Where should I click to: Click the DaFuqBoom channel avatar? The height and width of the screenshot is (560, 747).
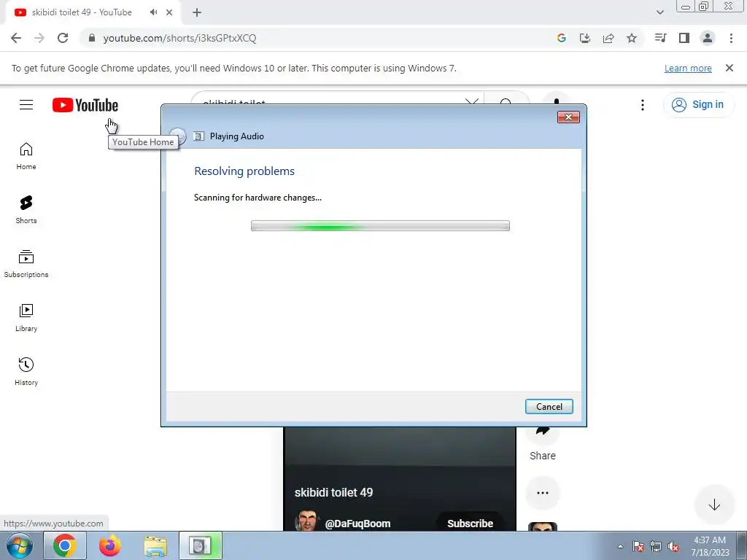tap(306, 521)
